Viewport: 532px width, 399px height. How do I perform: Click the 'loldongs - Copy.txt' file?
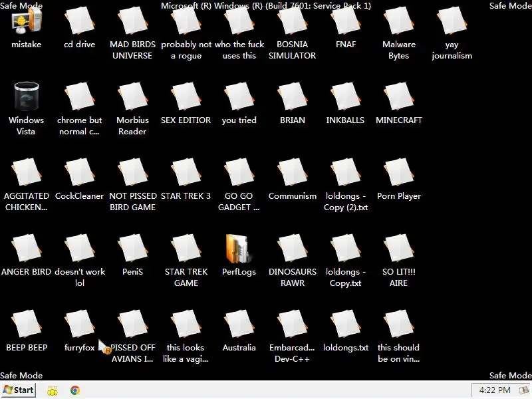pyautogui.click(x=346, y=248)
